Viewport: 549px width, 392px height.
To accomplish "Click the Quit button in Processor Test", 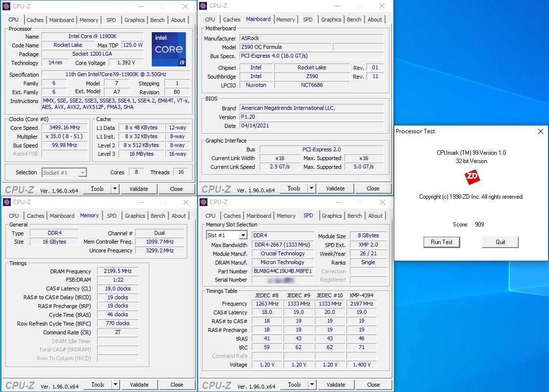I will click(x=500, y=242).
